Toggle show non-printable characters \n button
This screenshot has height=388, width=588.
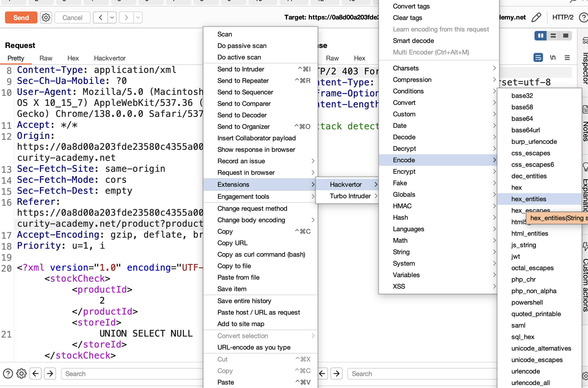pyautogui.click(x=553, y=58)
